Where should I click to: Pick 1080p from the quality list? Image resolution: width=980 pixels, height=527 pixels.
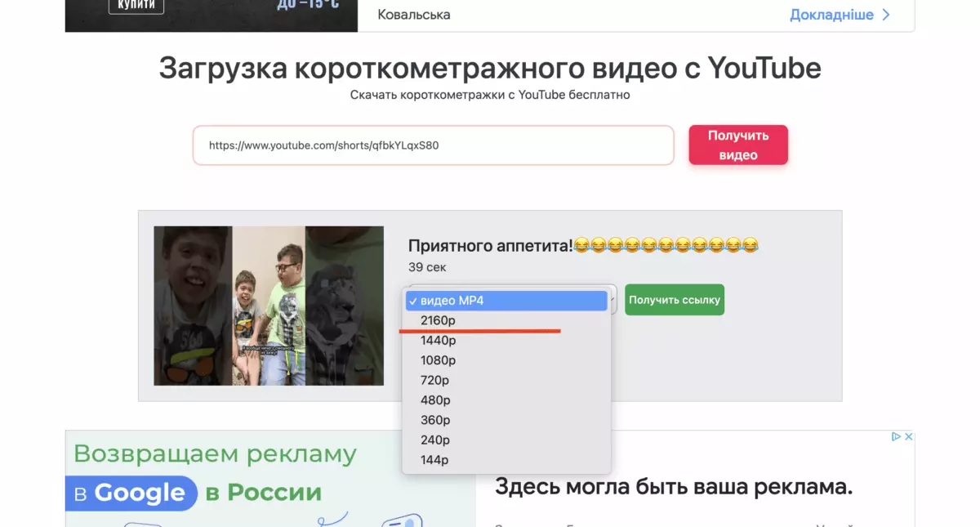click(507, 360)
